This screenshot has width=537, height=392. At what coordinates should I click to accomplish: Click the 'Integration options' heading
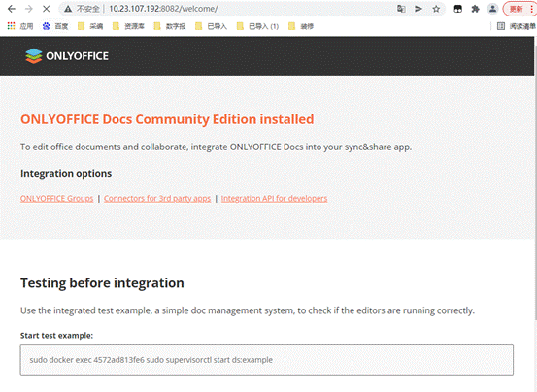66,174
